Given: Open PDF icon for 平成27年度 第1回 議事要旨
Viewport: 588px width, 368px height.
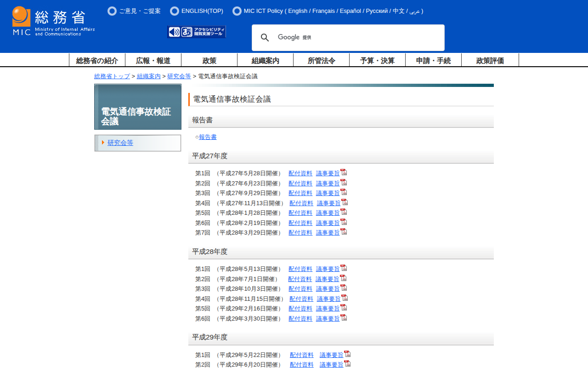Looking at the screenshot, I should pos(344,172).
